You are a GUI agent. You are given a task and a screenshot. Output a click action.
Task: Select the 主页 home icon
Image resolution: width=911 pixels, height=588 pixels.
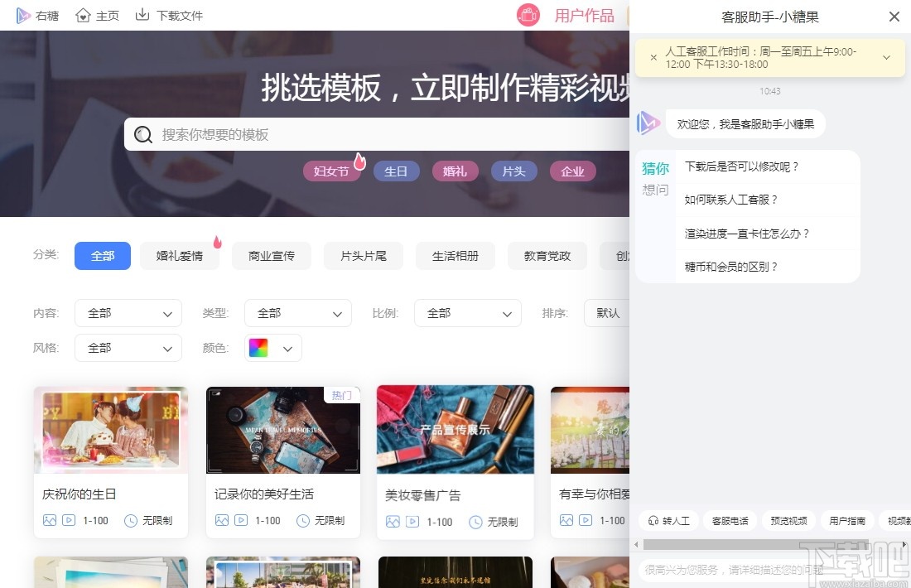pos(80,14)
